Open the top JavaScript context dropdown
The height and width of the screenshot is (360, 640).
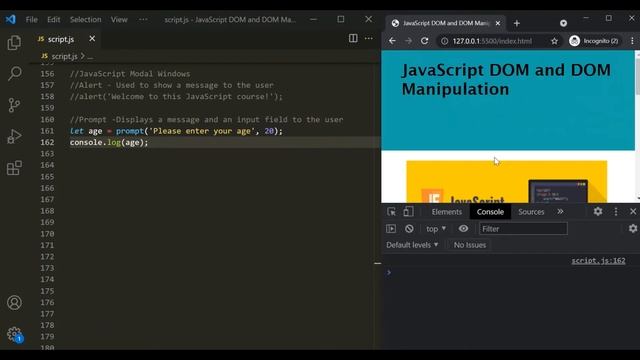pos(436,229)
